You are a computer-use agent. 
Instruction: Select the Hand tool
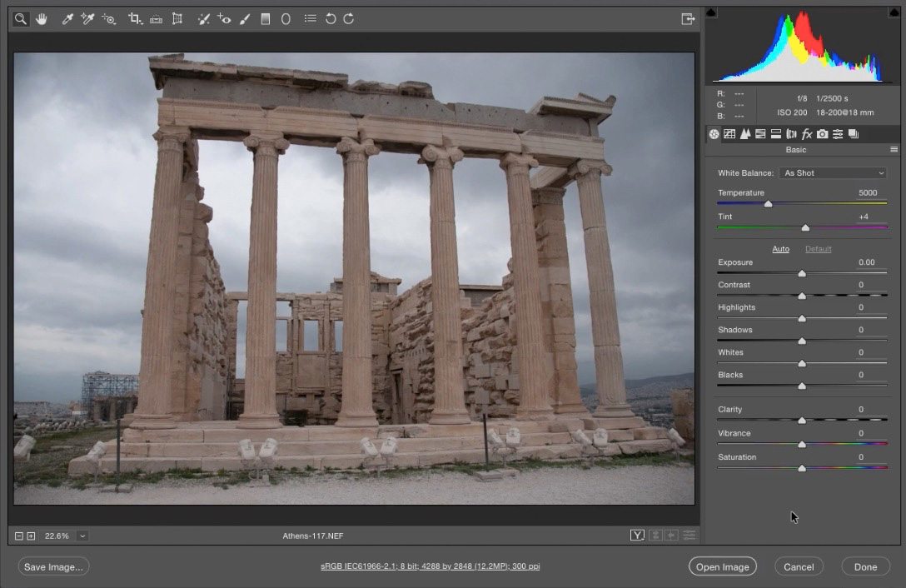point(42,18)
